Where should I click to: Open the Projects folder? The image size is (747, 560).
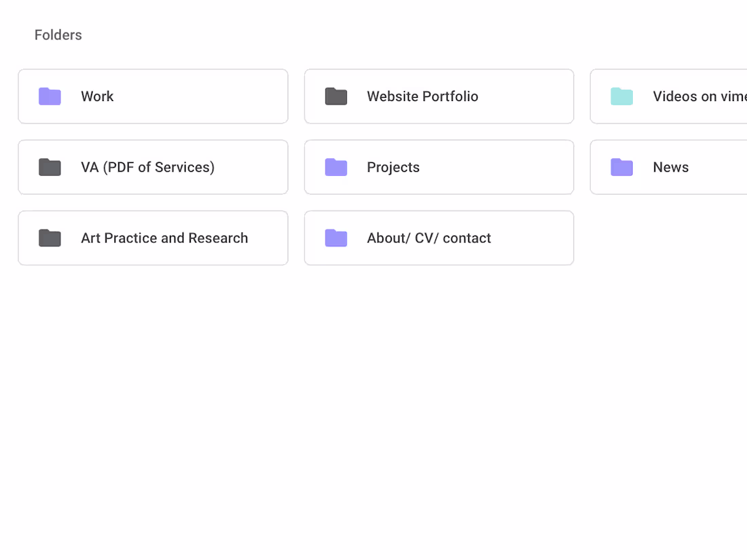click(x=439, y=167)
